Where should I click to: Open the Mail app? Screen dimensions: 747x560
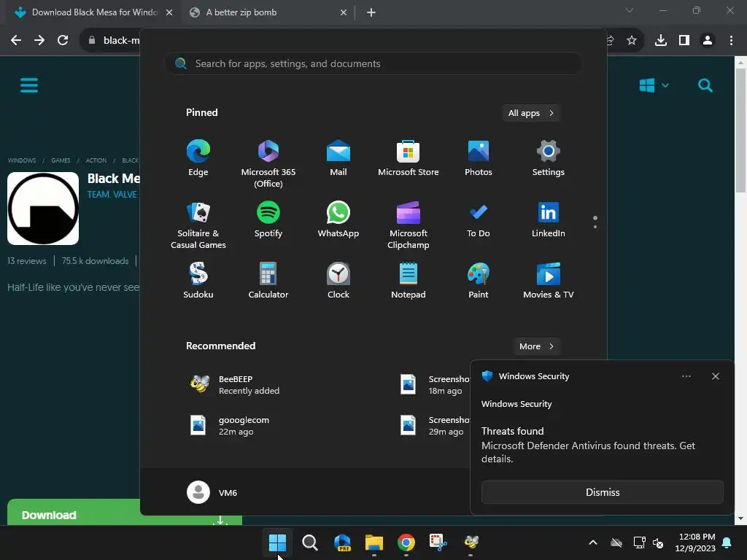pos(338,158)
